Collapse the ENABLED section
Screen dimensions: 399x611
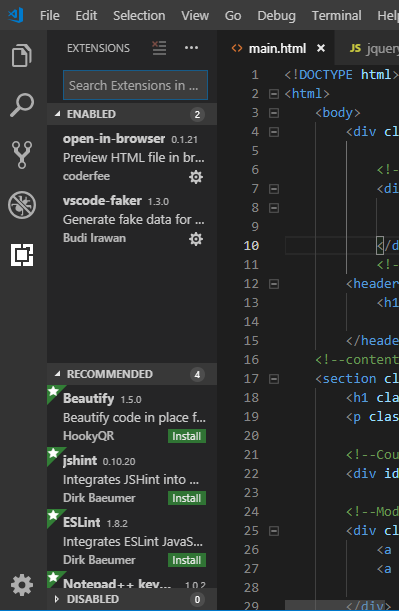pos(58,114)
